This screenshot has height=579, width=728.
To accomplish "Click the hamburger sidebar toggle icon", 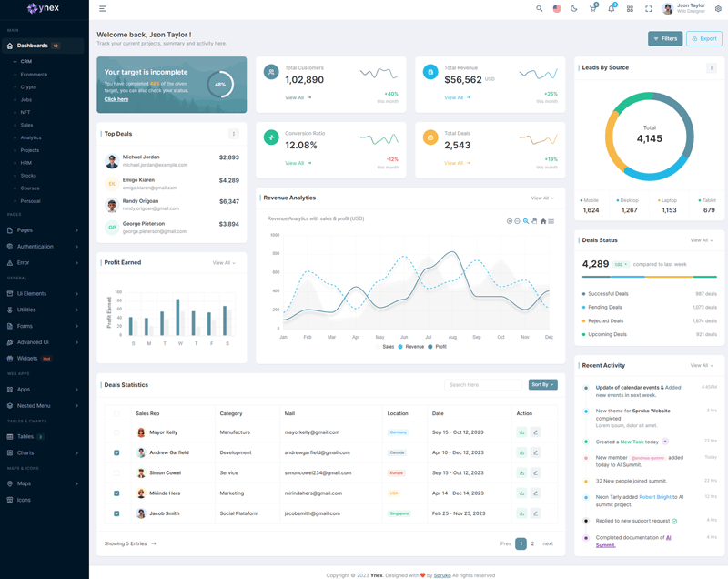I will (x=103, y=9).
